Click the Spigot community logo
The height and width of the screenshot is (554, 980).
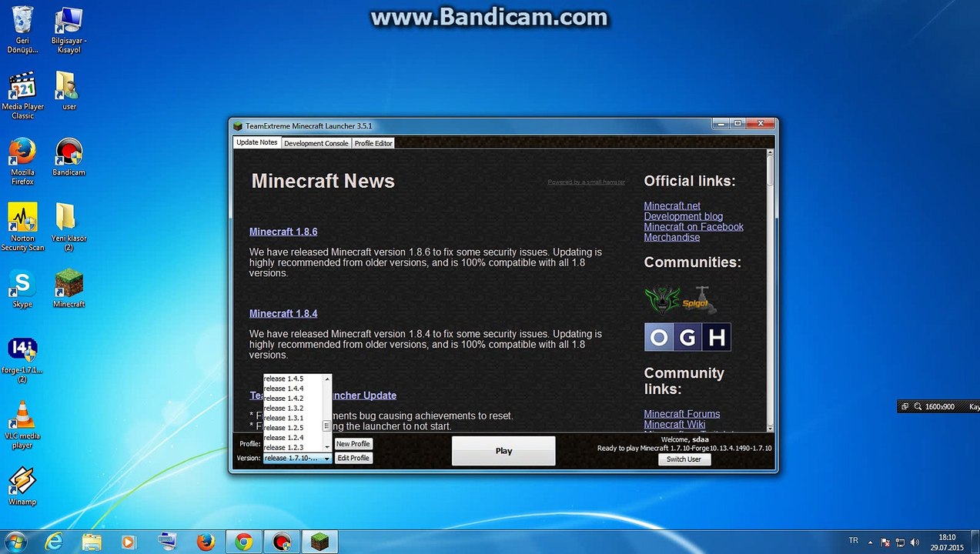pos(699,300)
